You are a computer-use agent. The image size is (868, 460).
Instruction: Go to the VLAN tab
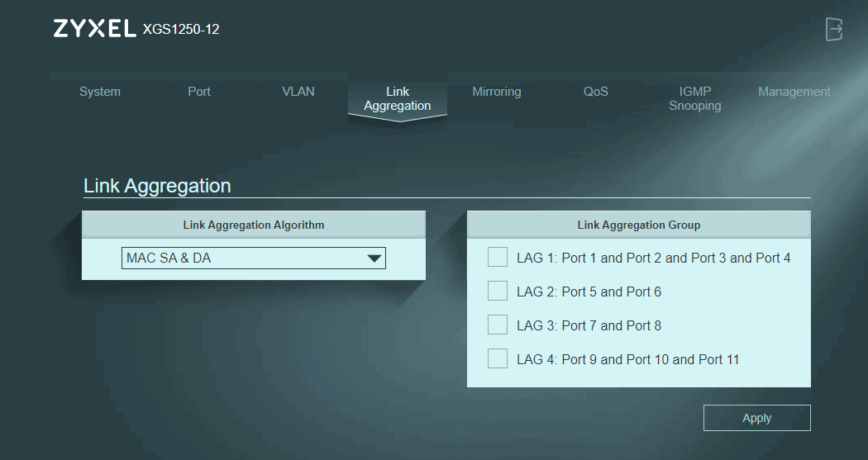[x=298, y=92]
